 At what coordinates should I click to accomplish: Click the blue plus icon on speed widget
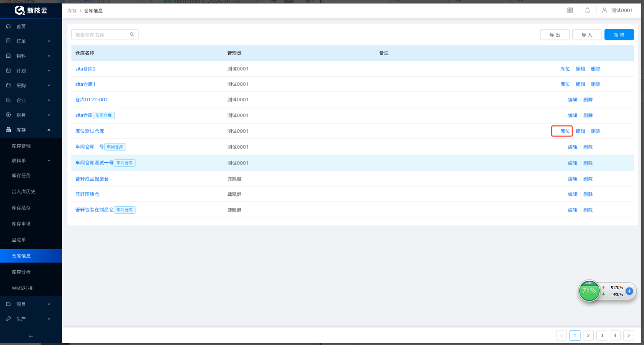pos(630,291)
